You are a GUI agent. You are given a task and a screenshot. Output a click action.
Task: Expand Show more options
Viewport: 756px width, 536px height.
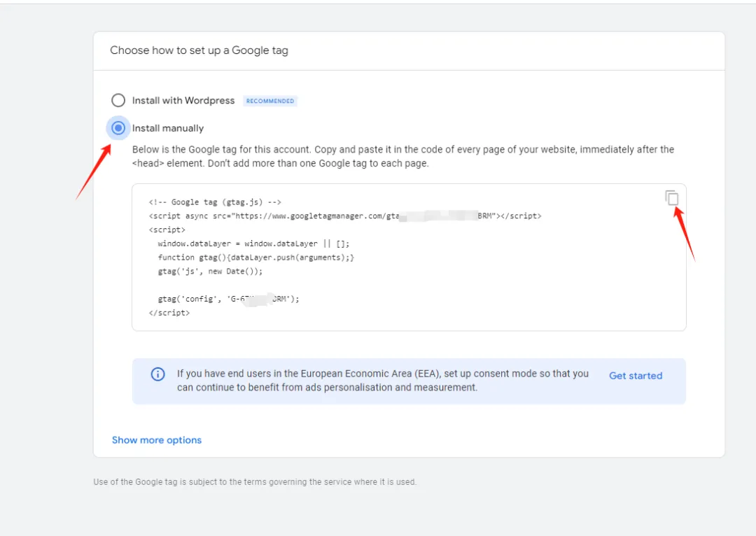click(x=157, y=440)
